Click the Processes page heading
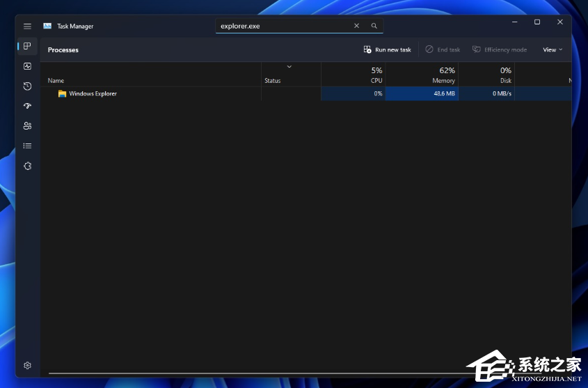 pyautogui.click(x=63, y=50)
